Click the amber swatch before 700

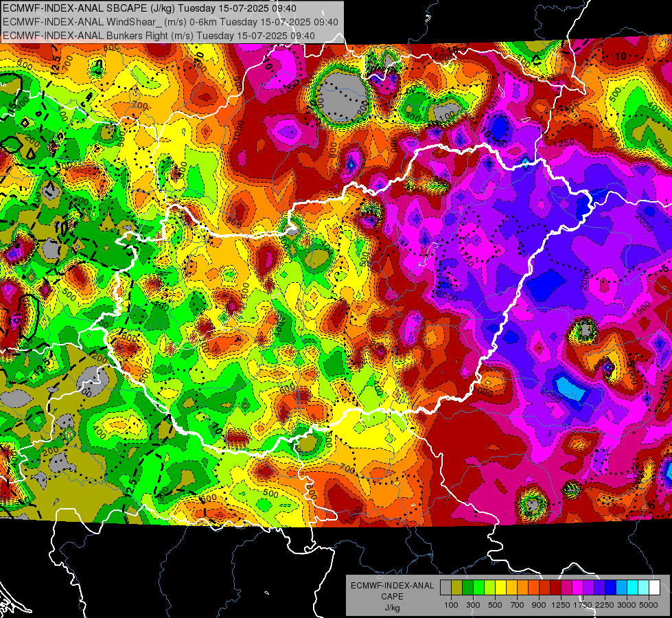click(511, 588)
